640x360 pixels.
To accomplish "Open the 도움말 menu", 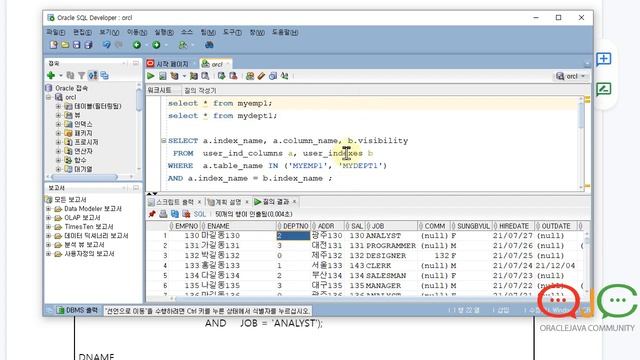I will coord(285,32).
